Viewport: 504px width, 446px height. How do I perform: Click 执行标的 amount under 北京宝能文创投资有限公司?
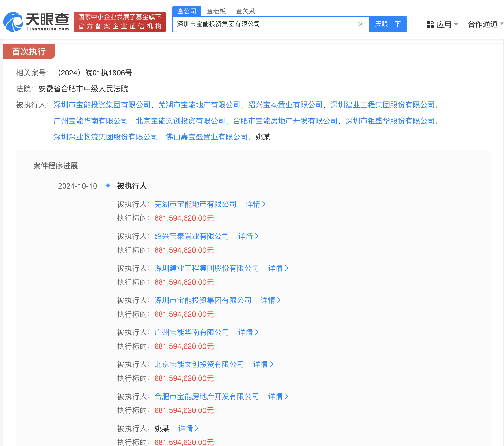[x=184, y=378]
